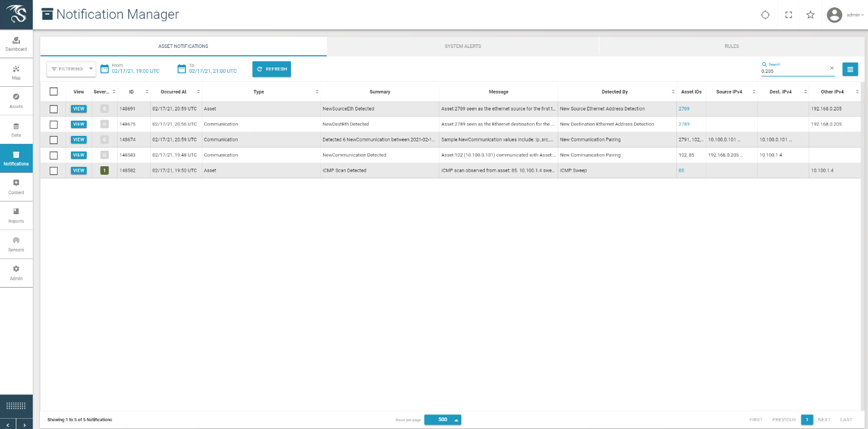Screen dimensions: 868x429
Task: Clear the search field with X icon
Action: tap(832, 68)
